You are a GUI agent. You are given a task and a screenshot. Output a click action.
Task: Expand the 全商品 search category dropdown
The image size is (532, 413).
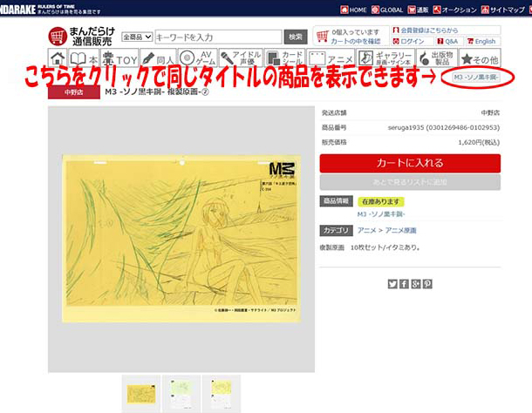point(137,37)
